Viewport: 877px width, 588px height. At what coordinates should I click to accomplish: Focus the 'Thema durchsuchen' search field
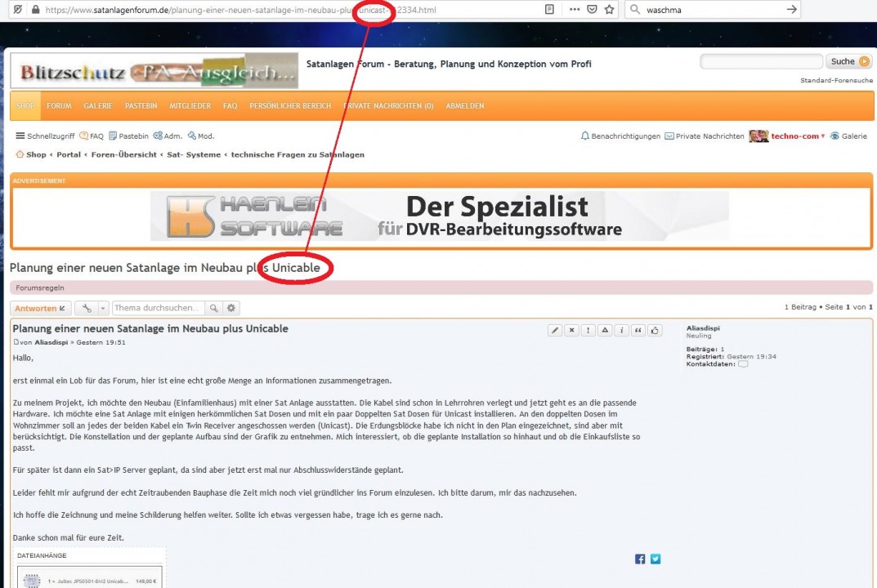click(158, 308)
